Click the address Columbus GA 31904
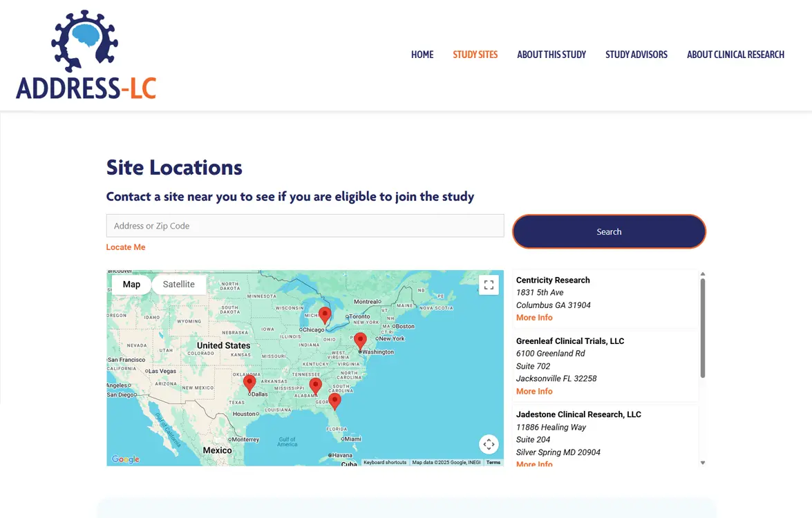The height and width of the screenshot is (518, 812). [x=553, y=305]
